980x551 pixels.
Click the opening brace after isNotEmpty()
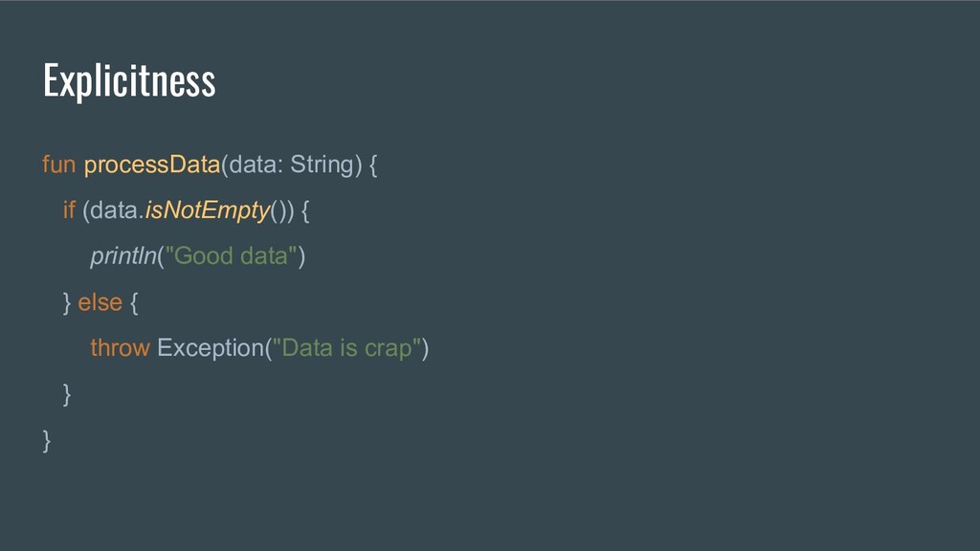click(305, 211)
